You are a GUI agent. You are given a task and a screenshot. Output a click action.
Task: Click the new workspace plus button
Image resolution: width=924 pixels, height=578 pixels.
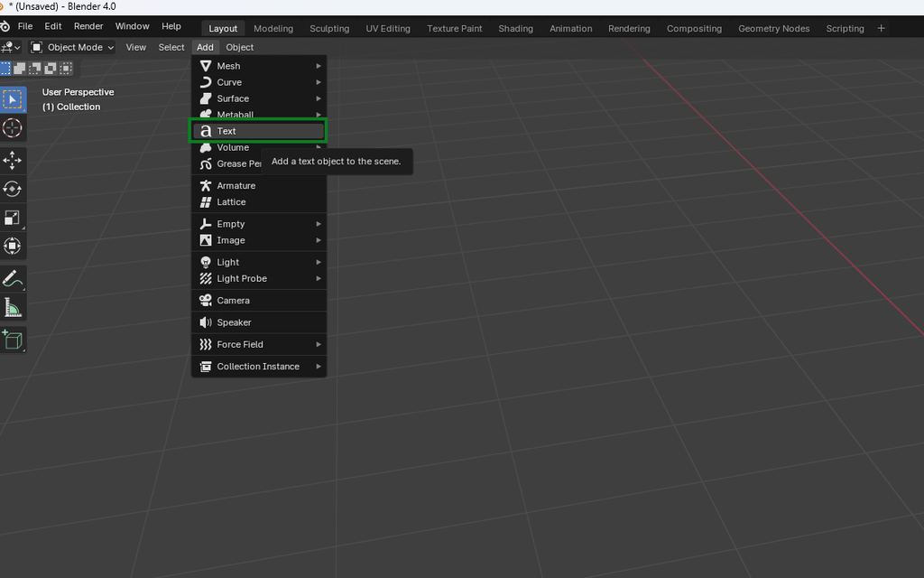pos(881,28)
